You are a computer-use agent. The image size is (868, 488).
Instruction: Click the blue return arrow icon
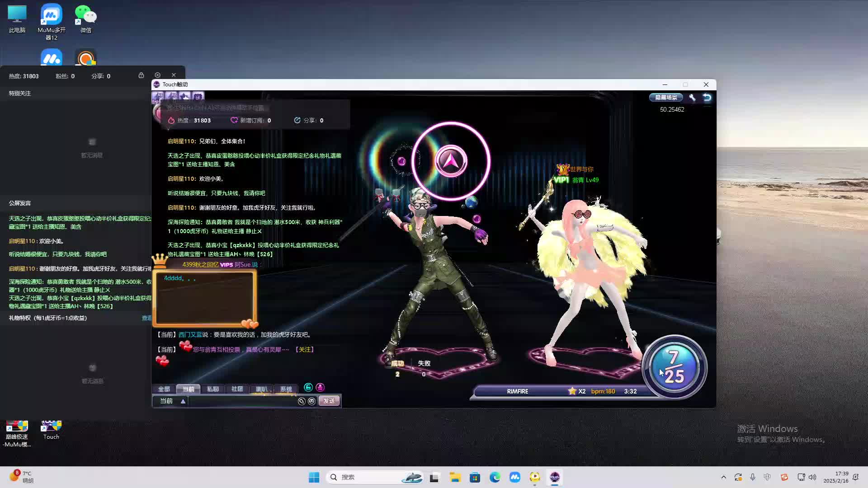[707, 98]
